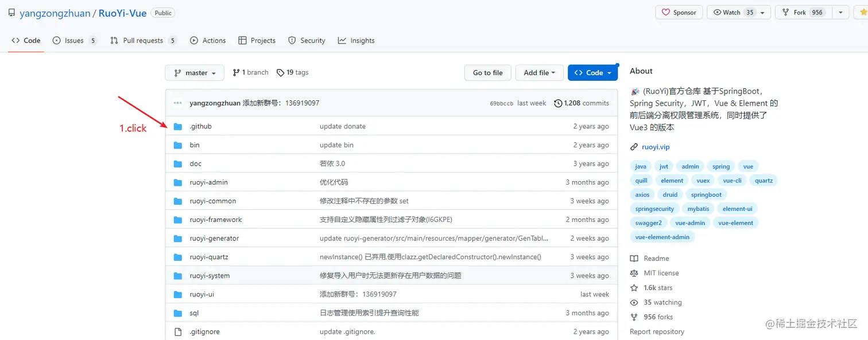This screenshot has width=868, height=340.
Task: Click the ruoyi-system folder icon
Action: 178,275
